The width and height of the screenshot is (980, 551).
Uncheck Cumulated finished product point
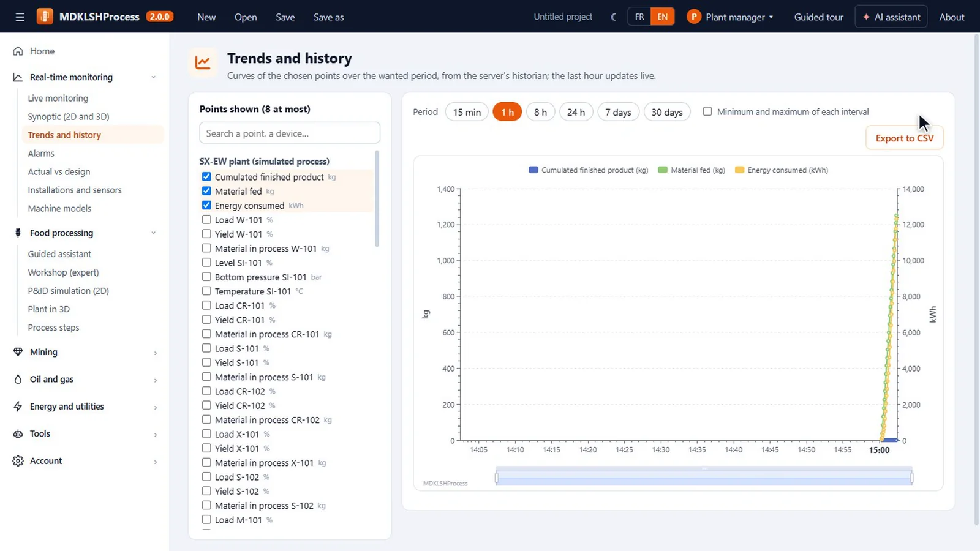coord(206,177)
